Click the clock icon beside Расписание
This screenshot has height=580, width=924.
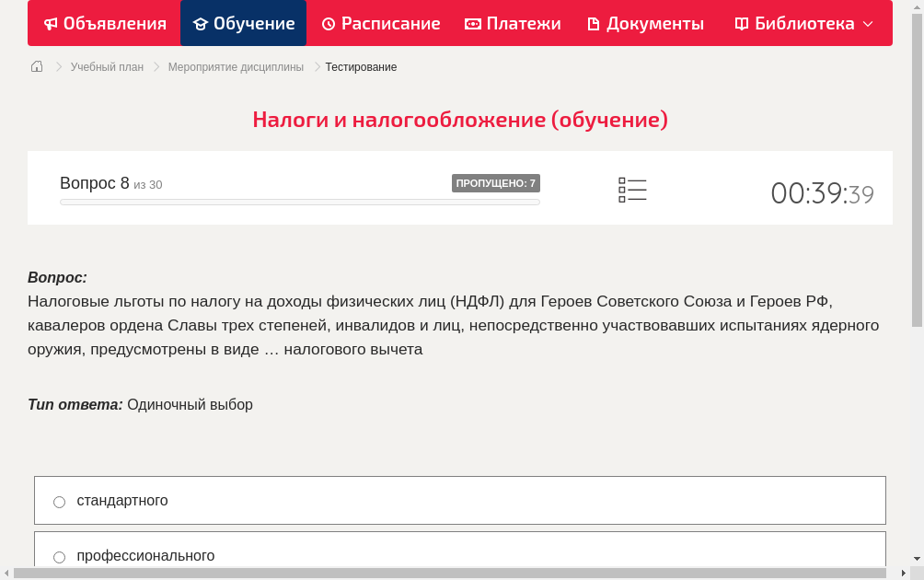(x=329, y=23)
